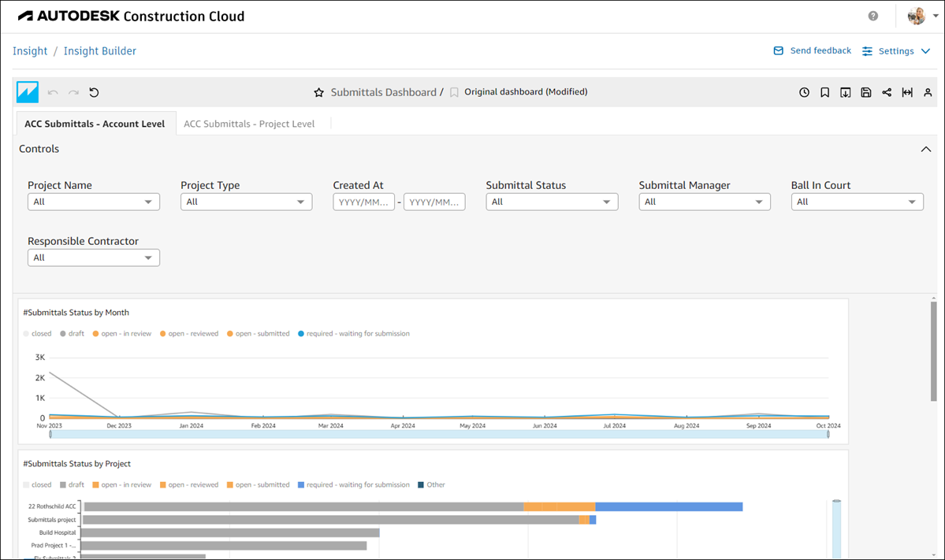Image resolution: width=945 pixels, height=560 pixels.
Task: Click the Submittals Dashboard title
Action: click(383, 92)
